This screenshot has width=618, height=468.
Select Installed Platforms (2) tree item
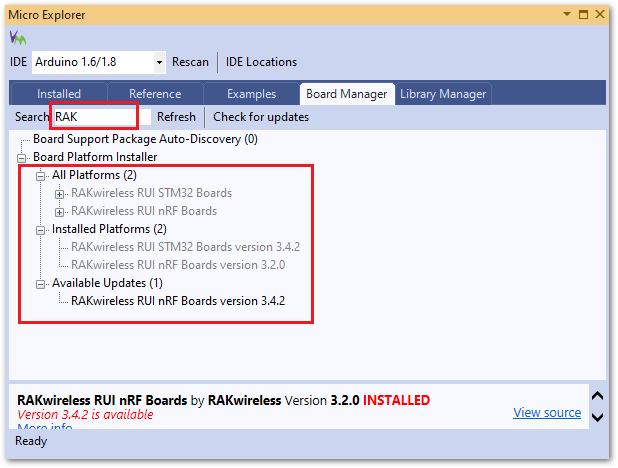pyautogui.click(x=109, y=229)
